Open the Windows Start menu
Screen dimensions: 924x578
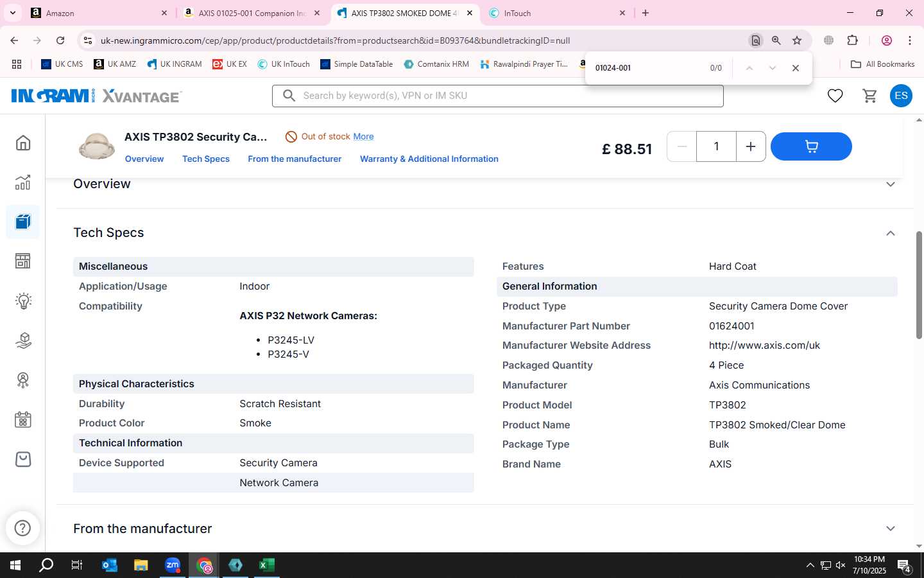coord(15,565)
